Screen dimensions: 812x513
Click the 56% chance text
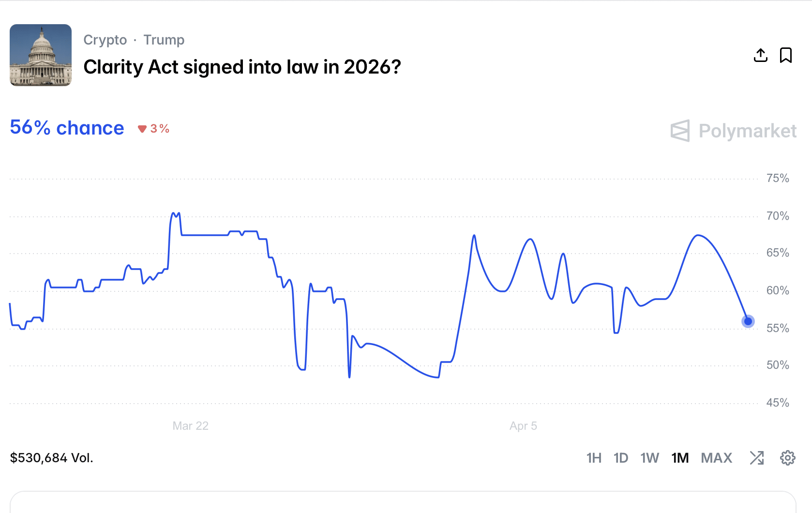[x=67, y=128]
